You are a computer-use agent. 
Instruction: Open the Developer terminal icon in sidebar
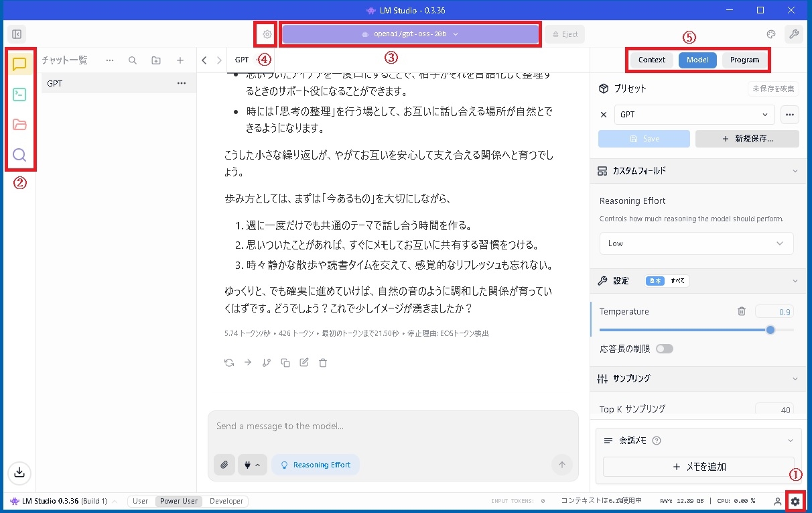pos(19,95)
